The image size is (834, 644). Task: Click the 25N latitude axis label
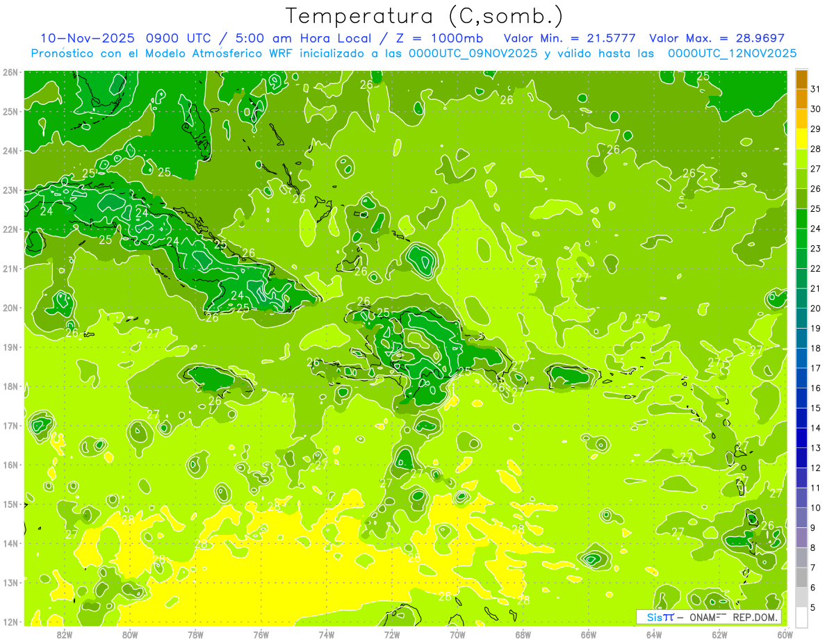pyautogui.click(x=10, y=111)
